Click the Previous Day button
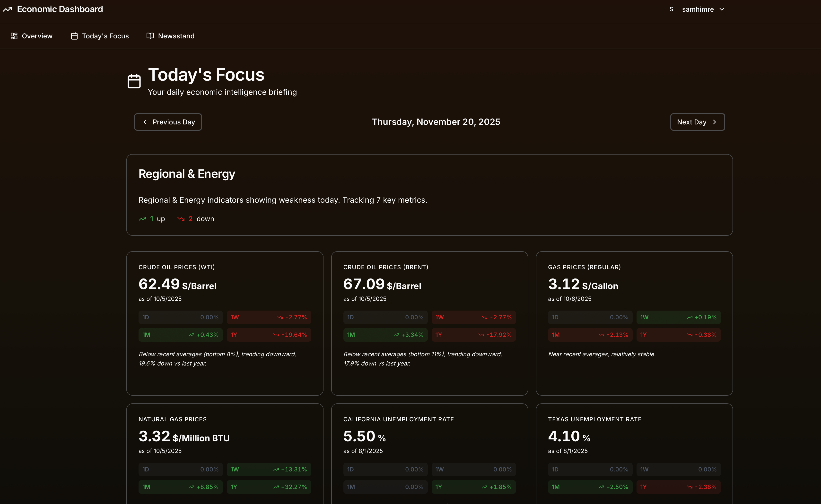Screen dimensions: 821x504 coord(168,122)
